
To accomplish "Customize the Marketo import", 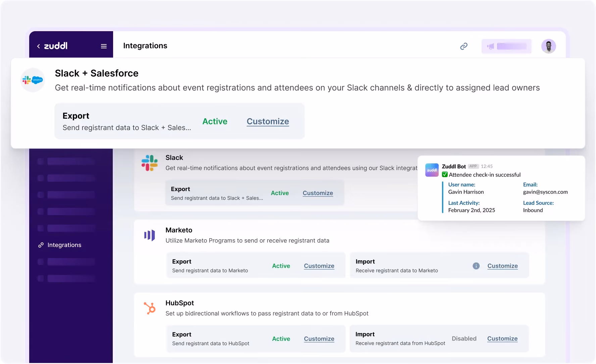I will 502,266.
